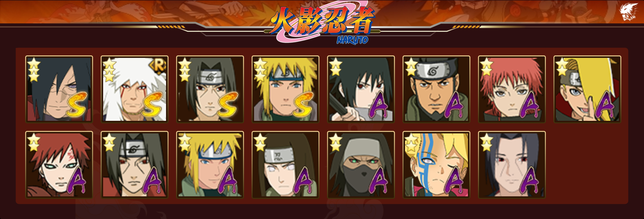644x219 pixels.
Task: Click the white wolf-head icon top right
Action: click(x=628, y=12)
